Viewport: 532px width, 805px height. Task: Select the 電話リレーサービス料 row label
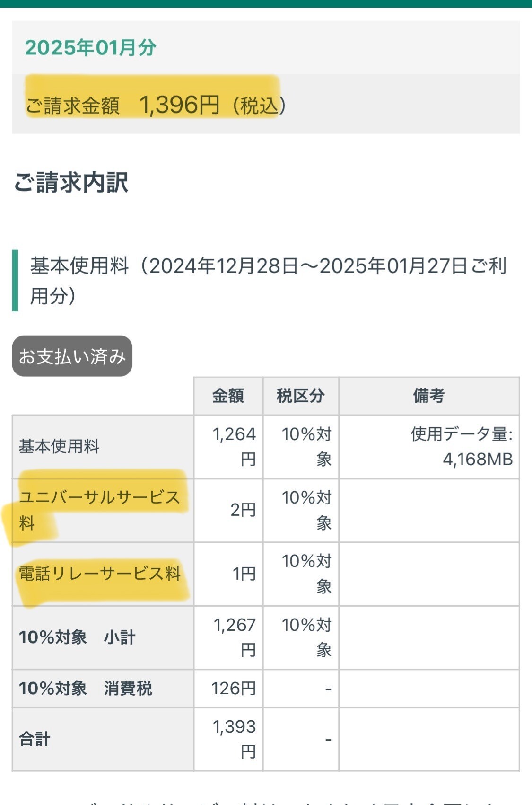click(x=100, y=574)
